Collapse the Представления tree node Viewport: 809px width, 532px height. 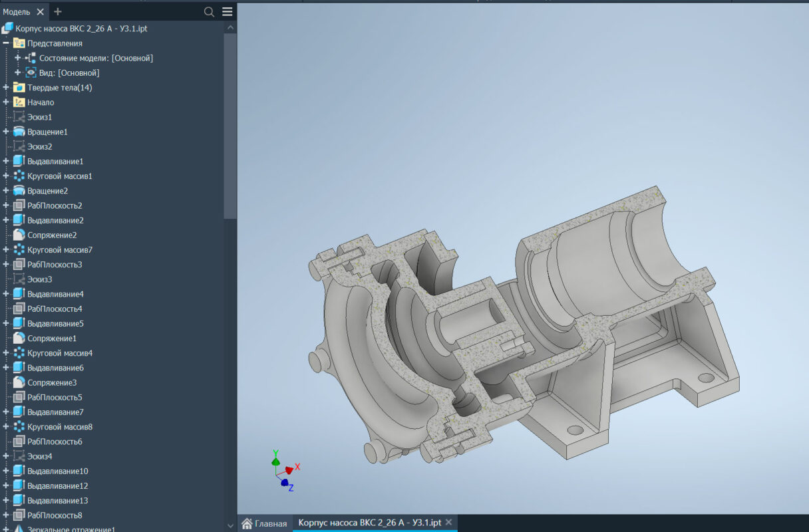click(5, 43)
